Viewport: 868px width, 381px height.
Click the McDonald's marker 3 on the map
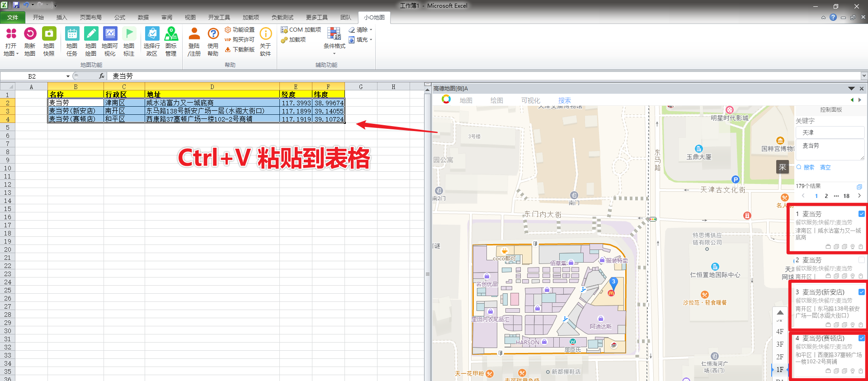pos(613,283)
